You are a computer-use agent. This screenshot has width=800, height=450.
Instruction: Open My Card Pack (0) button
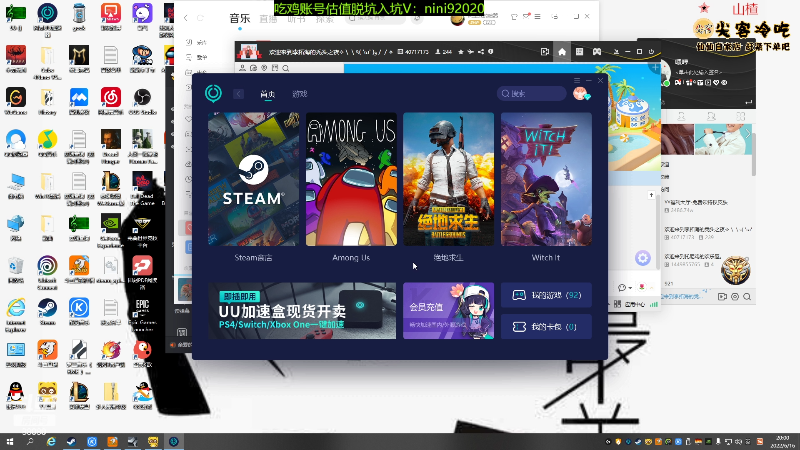(x=546, y=327)
